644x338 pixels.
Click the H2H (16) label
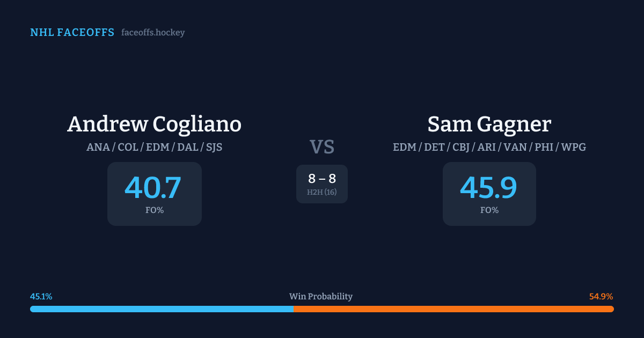[x=322, y=192]
